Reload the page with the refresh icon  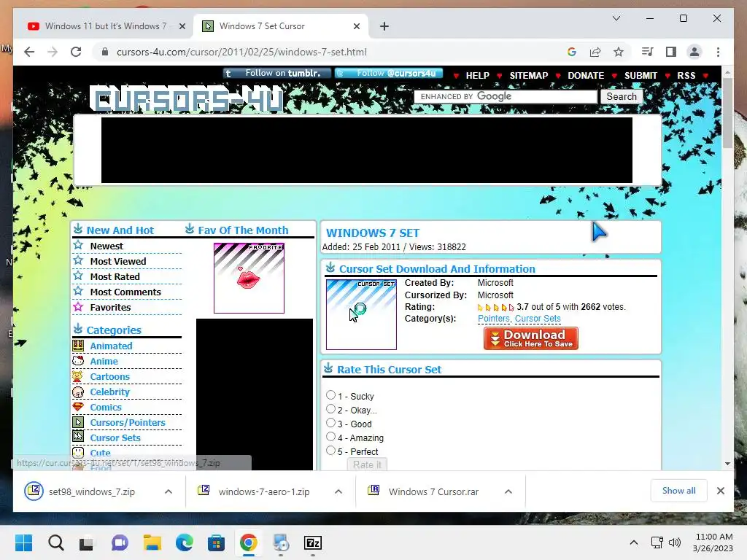tap(76, 52)
